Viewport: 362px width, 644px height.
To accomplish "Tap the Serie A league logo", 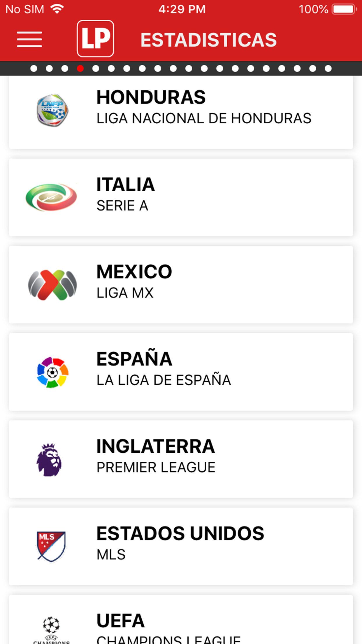I will click(x=51, y=197).
